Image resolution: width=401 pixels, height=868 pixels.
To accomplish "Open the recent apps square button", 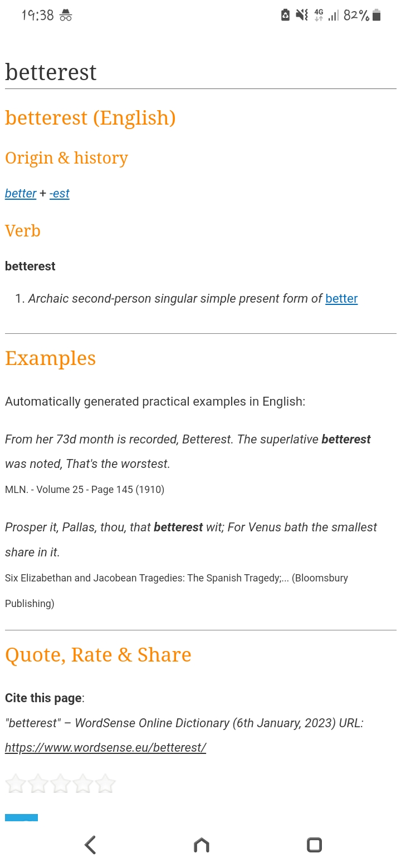I will 314,845.
